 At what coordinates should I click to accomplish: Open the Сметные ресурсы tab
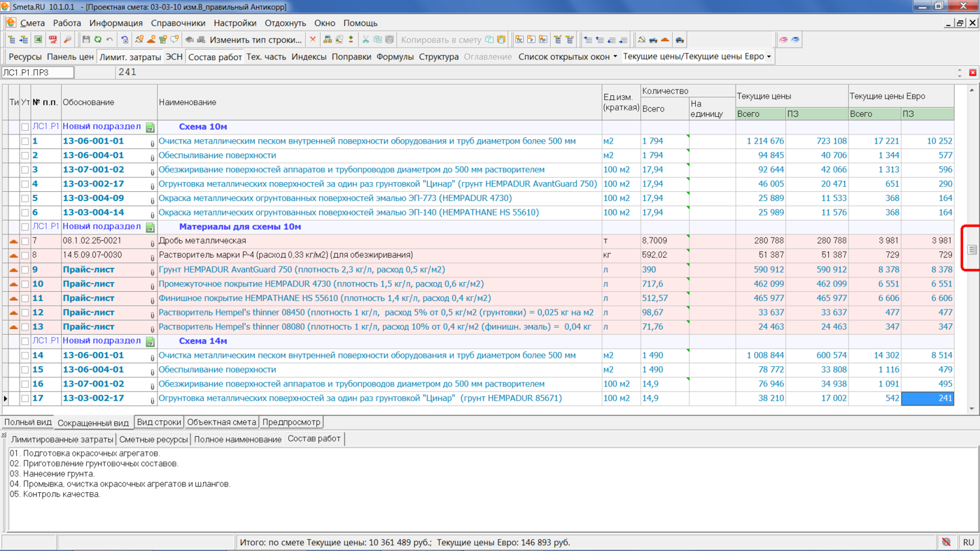click(x=154, y=439)
